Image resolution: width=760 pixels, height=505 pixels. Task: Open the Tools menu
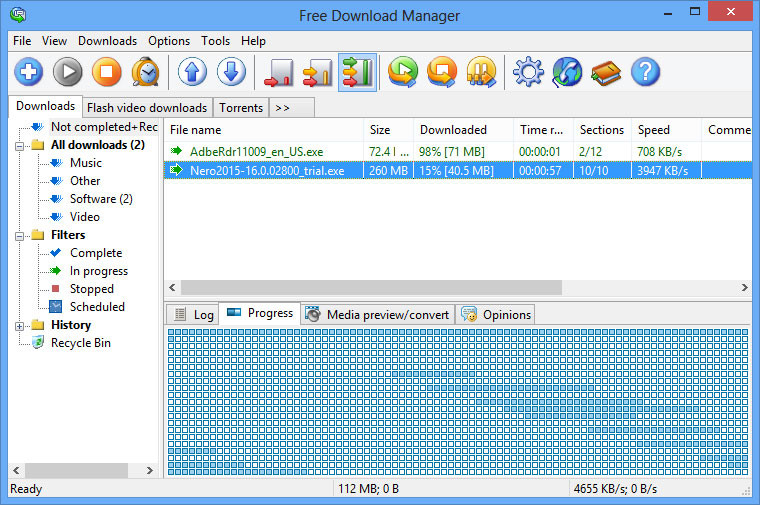(216, 41)
